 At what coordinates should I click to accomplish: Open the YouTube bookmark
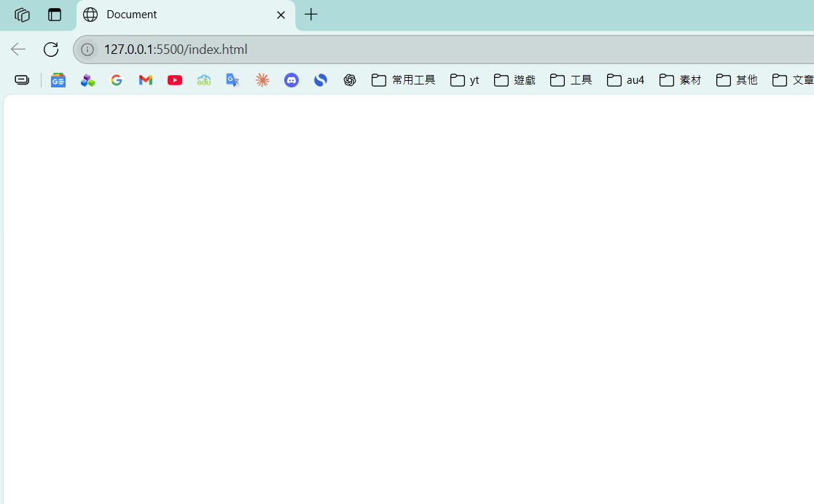point(175,80)
